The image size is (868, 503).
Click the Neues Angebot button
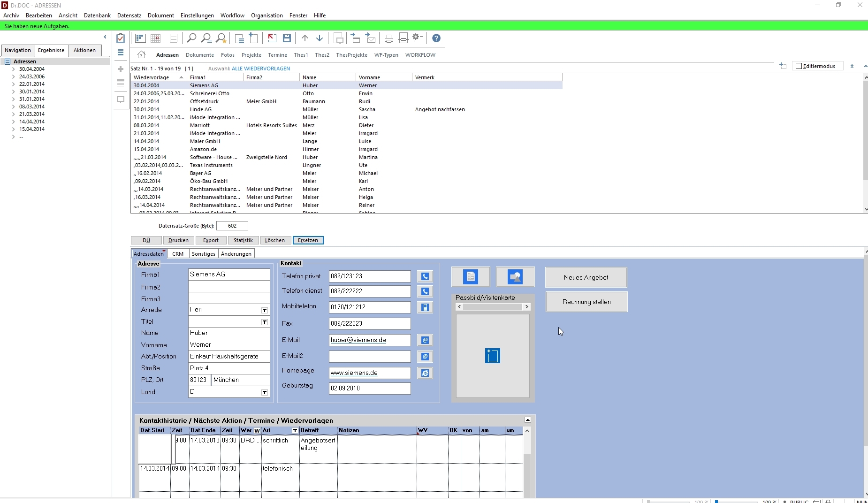tap(586, 277)
